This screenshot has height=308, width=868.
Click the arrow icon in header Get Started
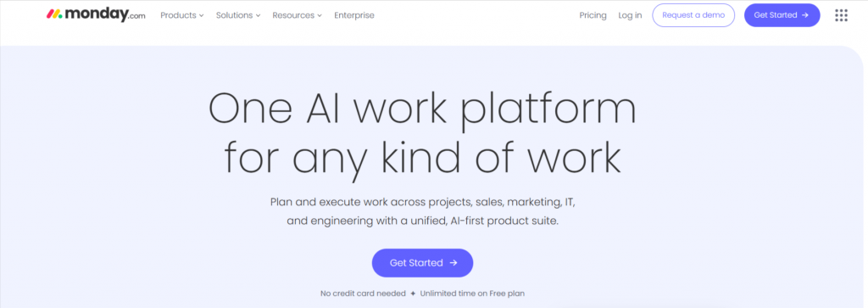point(805,15)
